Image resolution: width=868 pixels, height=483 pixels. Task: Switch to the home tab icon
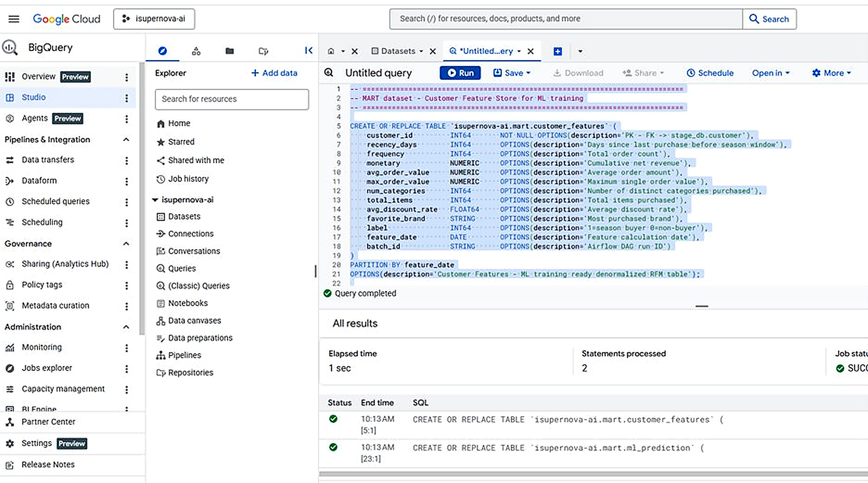331,51
